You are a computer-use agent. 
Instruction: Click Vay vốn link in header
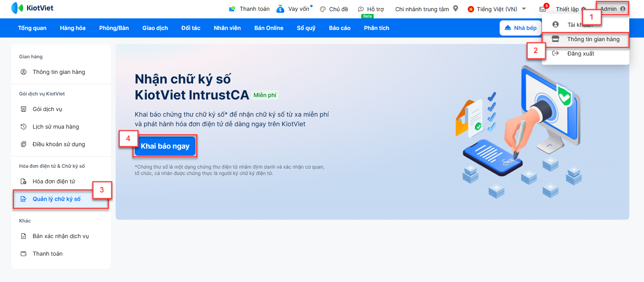[x=299, y=9]
